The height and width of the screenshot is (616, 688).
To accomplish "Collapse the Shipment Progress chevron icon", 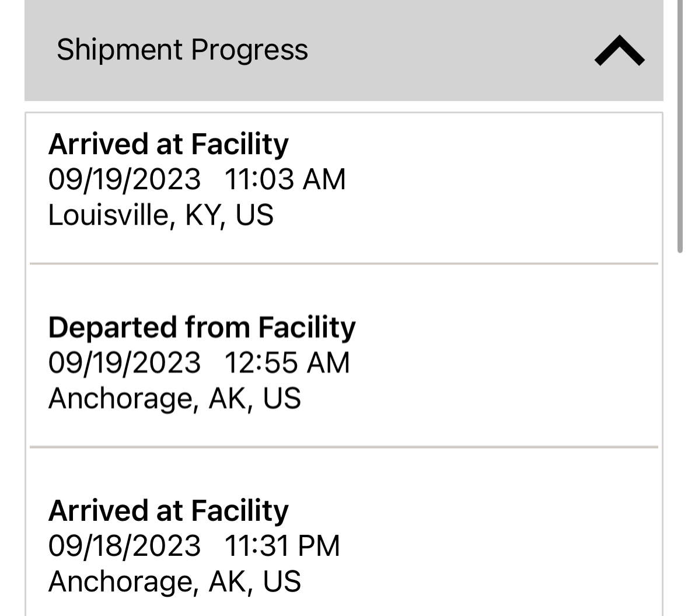I will coord(619,50).
